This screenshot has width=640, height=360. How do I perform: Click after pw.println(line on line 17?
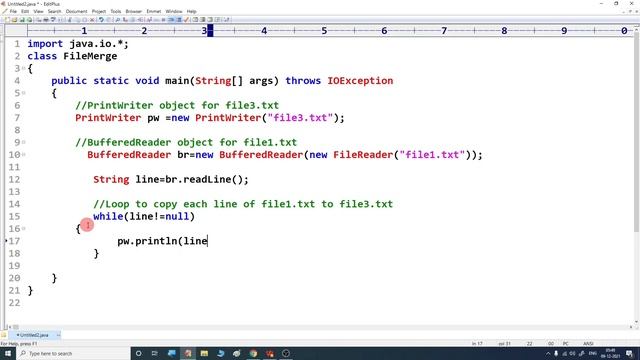click(208, 241)
